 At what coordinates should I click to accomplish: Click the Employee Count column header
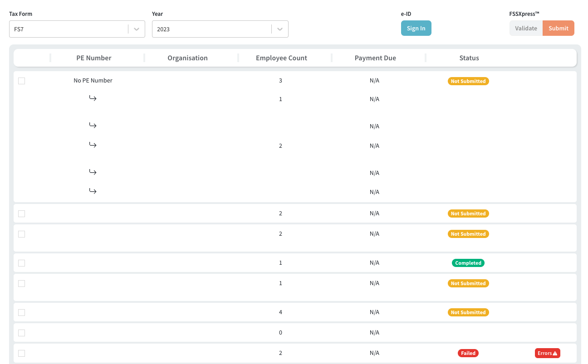[281, 58]
